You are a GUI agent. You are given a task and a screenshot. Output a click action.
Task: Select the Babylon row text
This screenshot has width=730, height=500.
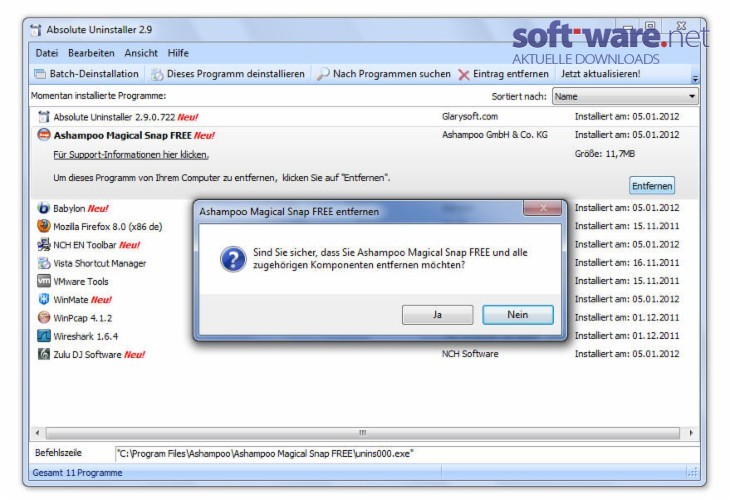pos(69,209)
